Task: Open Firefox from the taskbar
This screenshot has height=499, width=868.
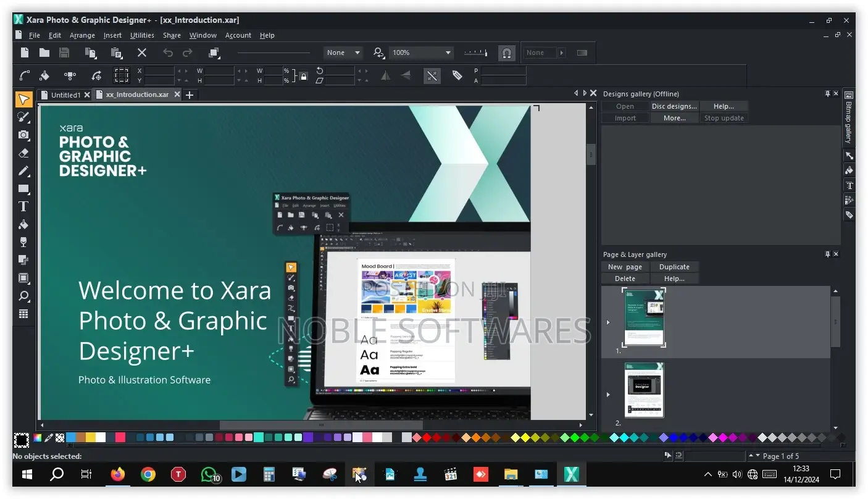Action: [x=117, y=474]
